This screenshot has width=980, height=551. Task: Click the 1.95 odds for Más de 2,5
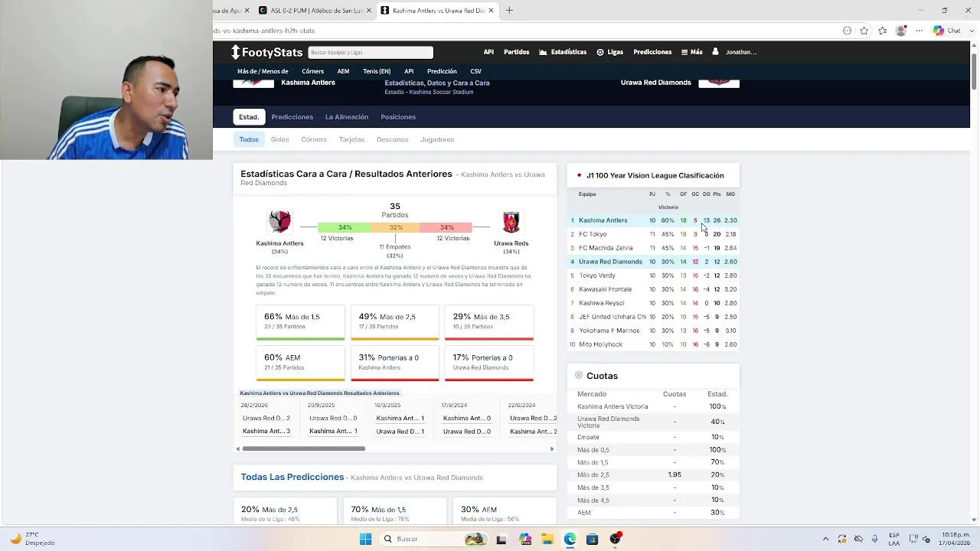click(675, 474)
